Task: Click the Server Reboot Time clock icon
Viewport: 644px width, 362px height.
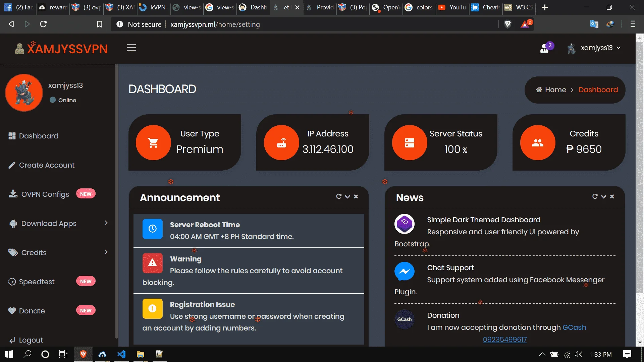Action: click(153, 229)
